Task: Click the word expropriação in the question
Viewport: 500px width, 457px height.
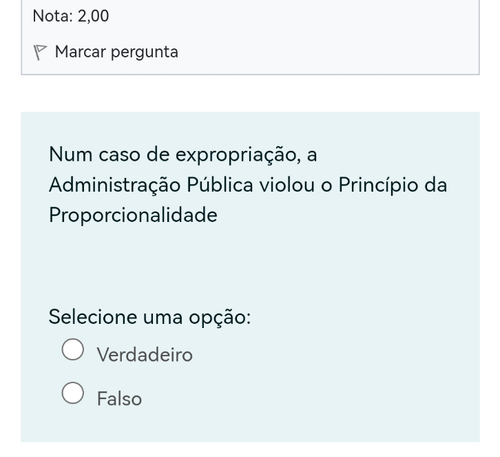Action: click(x=238, y=156)
